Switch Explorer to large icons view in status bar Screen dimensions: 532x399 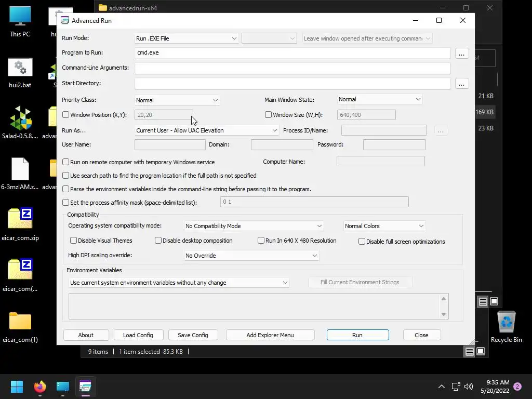click(481, 352)
